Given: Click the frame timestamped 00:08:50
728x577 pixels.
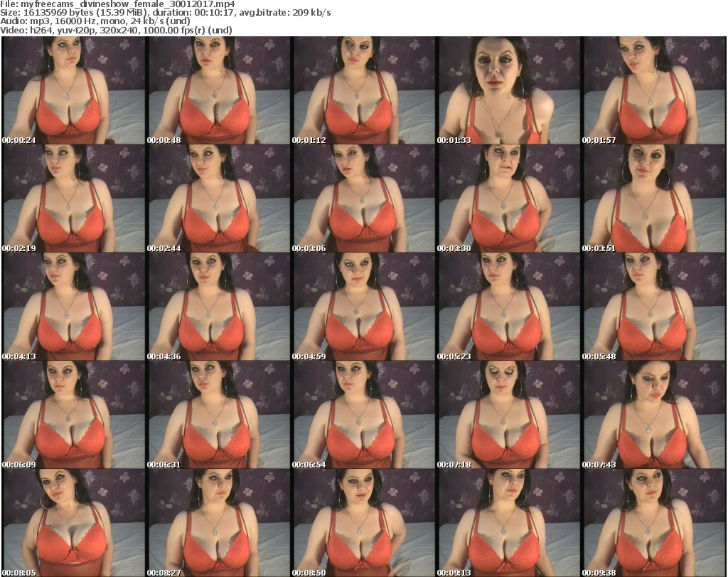Looking at the screenshot, I should tap(363, 523).
